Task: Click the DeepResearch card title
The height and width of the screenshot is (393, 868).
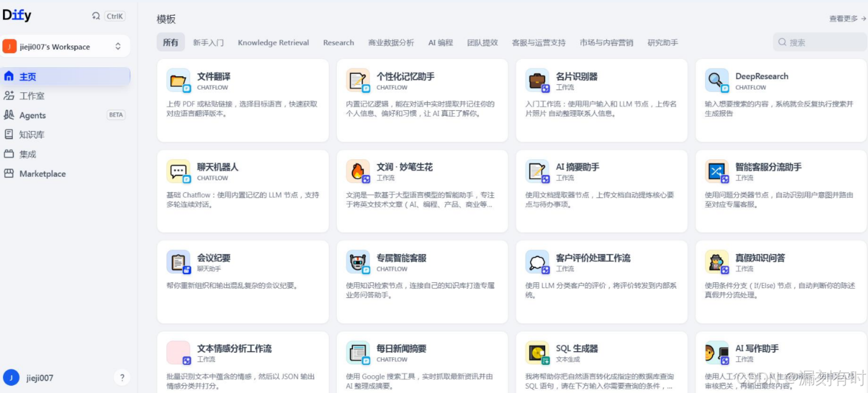Action: tap(762, 76)
